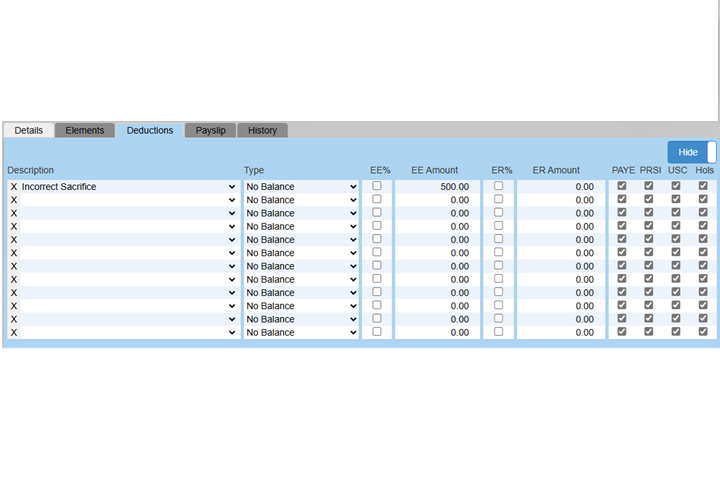
Task: Switch to the Details tab
Action: pos(28,130)
